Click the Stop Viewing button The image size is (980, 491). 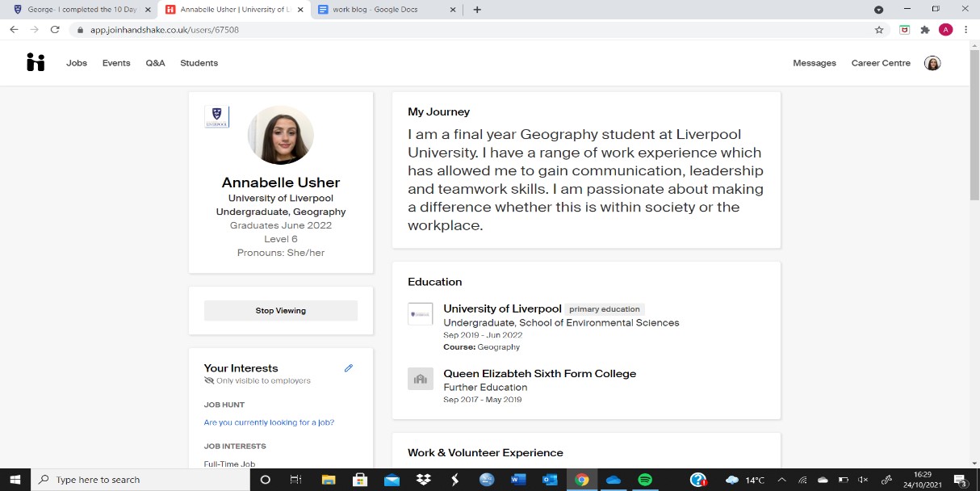281,311
